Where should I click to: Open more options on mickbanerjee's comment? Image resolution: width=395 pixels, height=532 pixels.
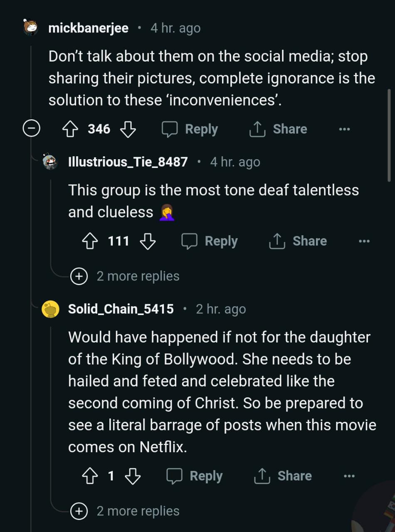pos(344,129)
